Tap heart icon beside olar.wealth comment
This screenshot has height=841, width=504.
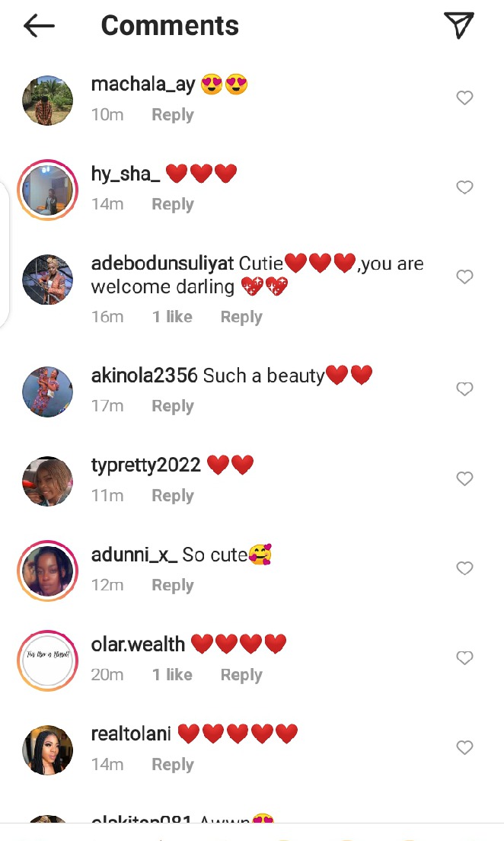tap(464, 657)
